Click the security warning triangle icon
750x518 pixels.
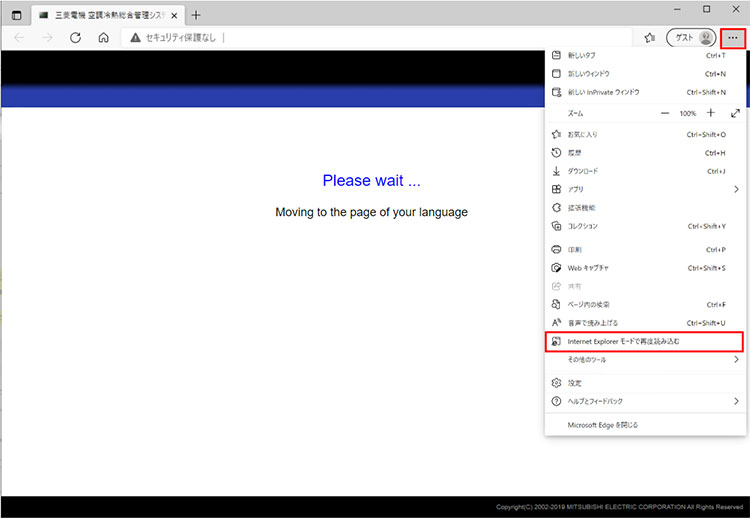pos(135,38)
